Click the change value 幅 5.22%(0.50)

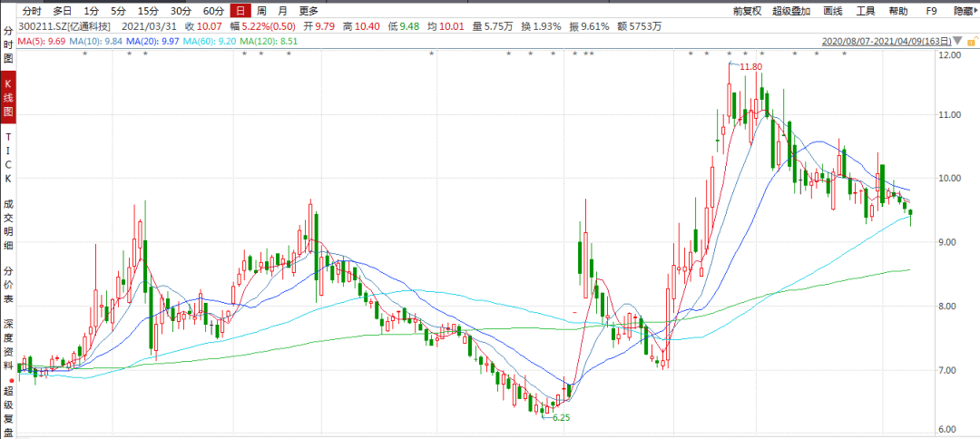[x=262, y=27]
